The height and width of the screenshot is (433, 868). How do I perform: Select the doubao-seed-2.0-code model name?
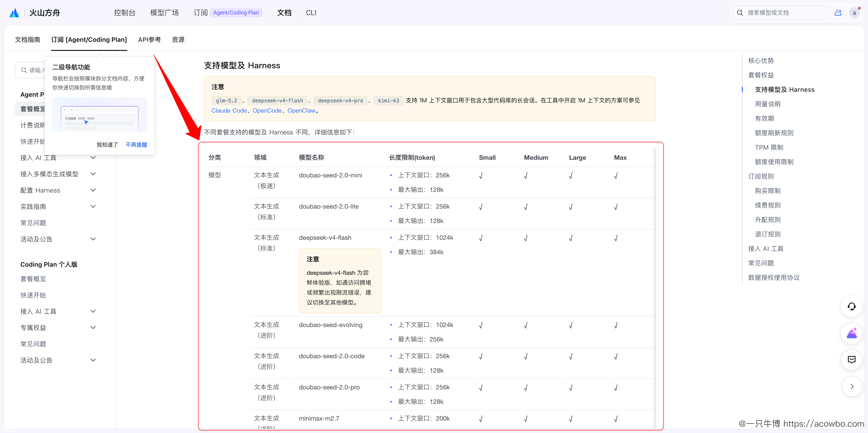pos(332,356)
